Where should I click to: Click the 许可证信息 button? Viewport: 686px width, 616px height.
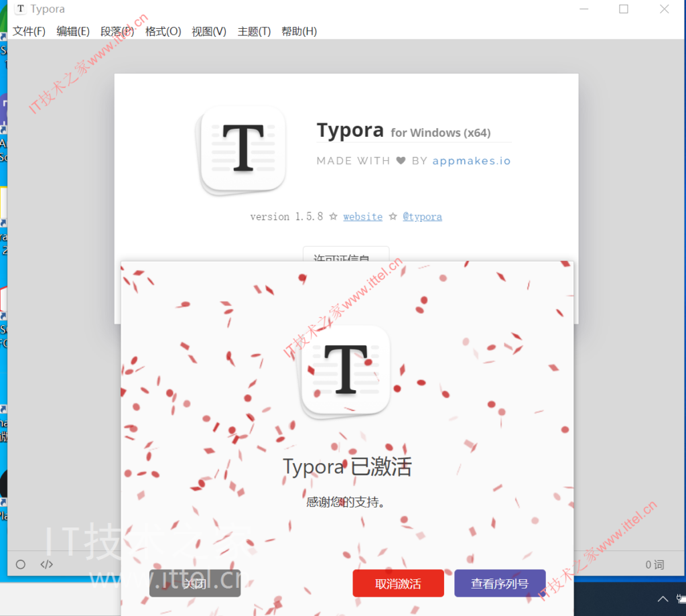pos(346,258)
